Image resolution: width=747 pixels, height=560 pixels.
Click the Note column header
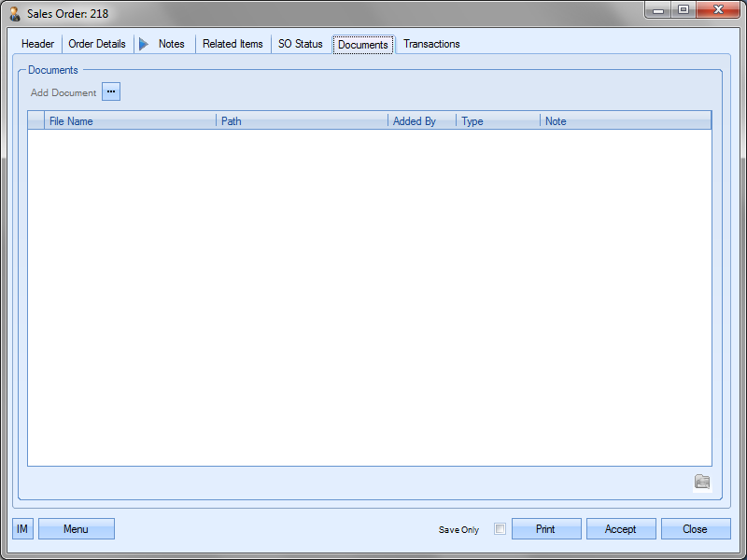(x=626, y=121)
